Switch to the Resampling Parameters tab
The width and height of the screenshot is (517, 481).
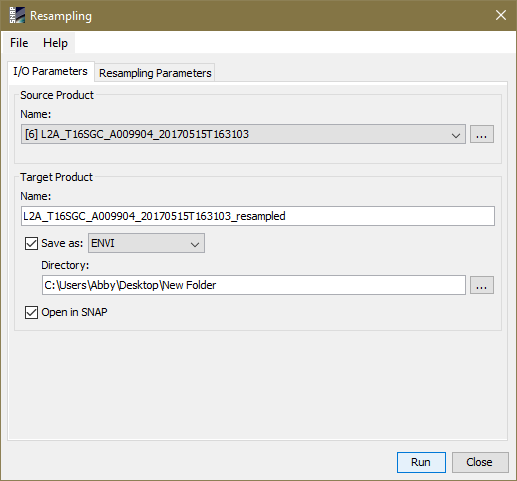[x=155, y=73]
